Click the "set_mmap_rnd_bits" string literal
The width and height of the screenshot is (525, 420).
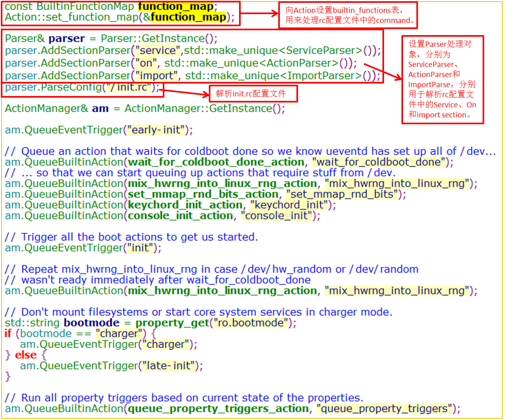coord(342,194)
